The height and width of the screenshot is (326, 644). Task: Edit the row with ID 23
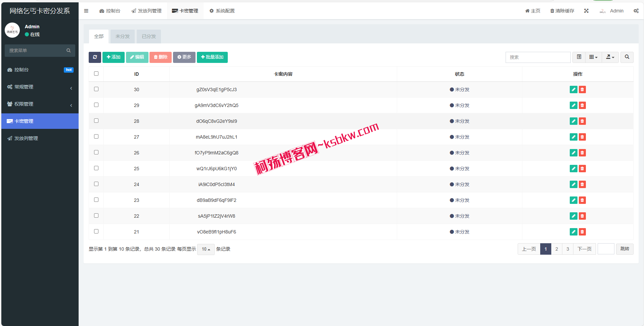[x=573, y=200]
